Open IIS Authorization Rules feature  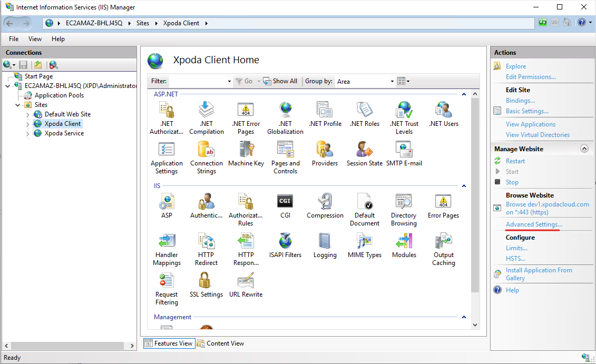tap(246, 210)
